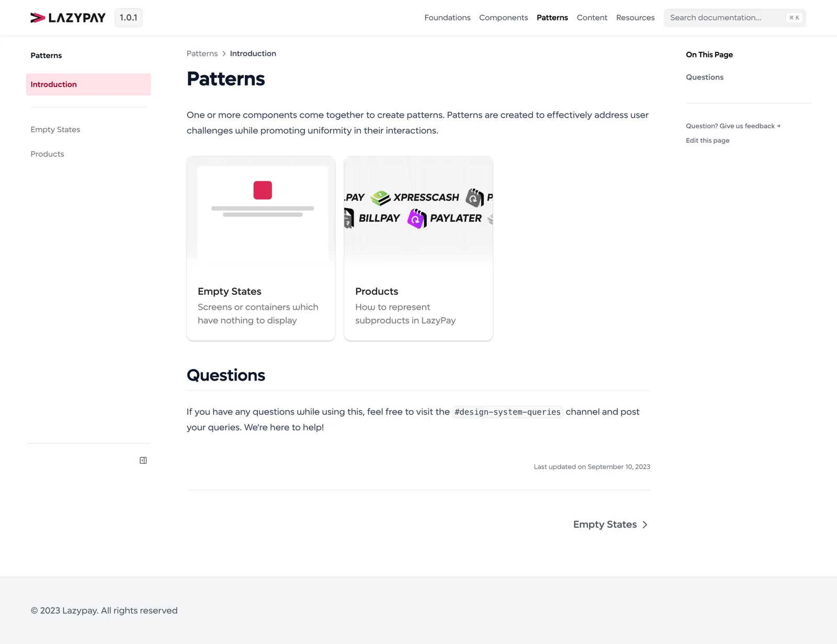The height and width of the screenshot is (644, 837).
Task: Click Question? Give us feedback link
Action: click(733, 126)
